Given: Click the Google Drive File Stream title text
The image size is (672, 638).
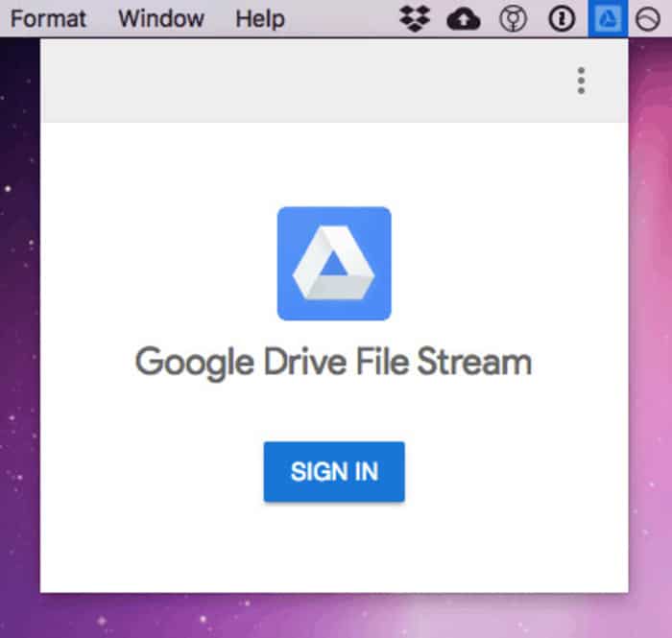Looking at the screenshot, I should click(x=333, y=363).
